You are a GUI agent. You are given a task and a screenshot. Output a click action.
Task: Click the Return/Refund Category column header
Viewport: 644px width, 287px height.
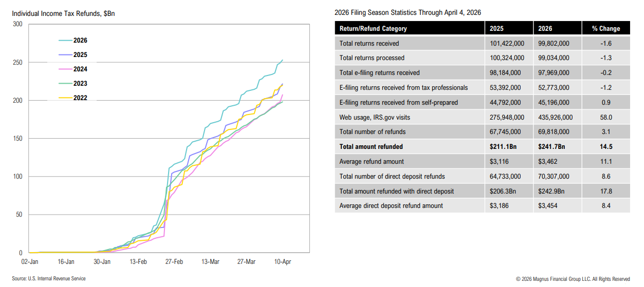tap(373, 29)
